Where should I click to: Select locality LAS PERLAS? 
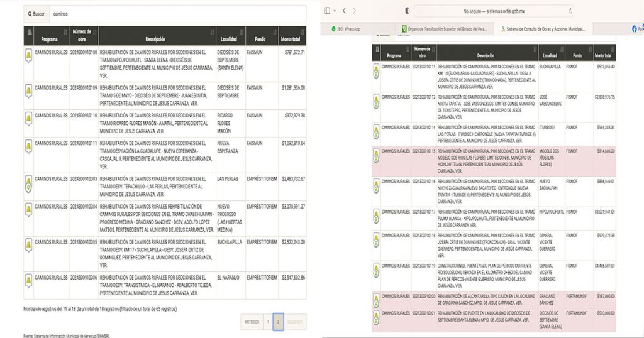[x=228, y=179]
